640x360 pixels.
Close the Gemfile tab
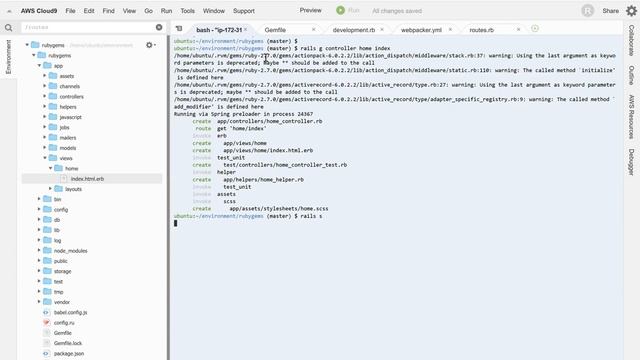[313, 29]
